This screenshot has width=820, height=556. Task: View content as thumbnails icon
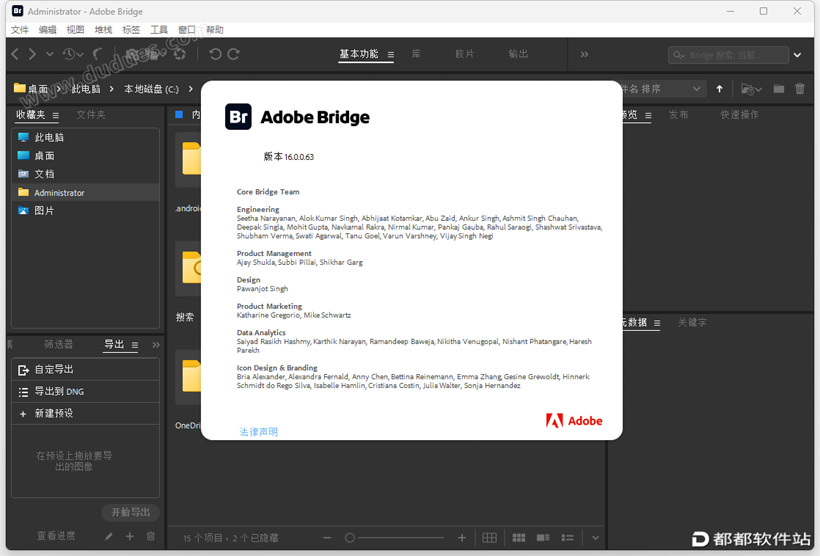(519, 538)
